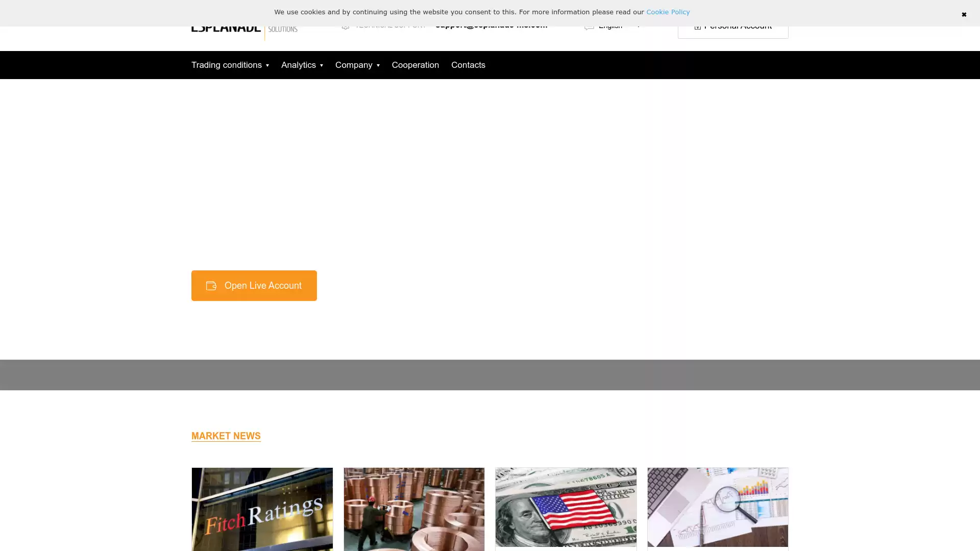Click Open Live Account button
The width and height of the screenshot is (980, 551).
tap(254, 285)
